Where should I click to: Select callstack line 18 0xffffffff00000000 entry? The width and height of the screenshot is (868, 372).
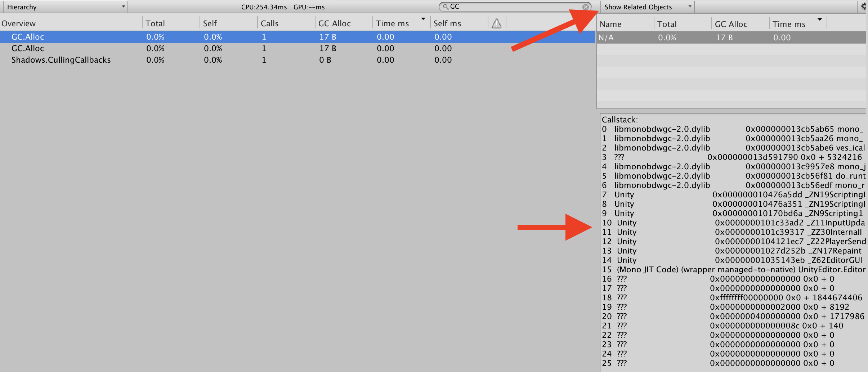[x=732, y=297]
